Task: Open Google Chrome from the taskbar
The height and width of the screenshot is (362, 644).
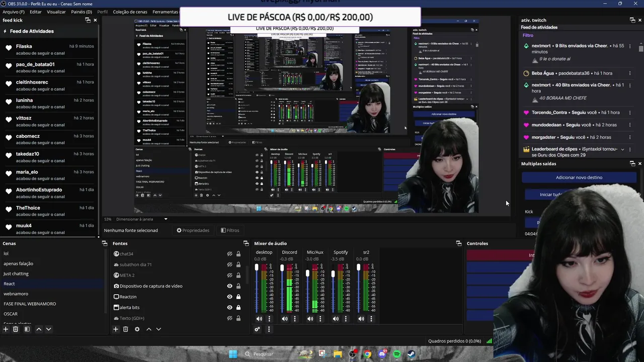Action: [x=368, y=354]
